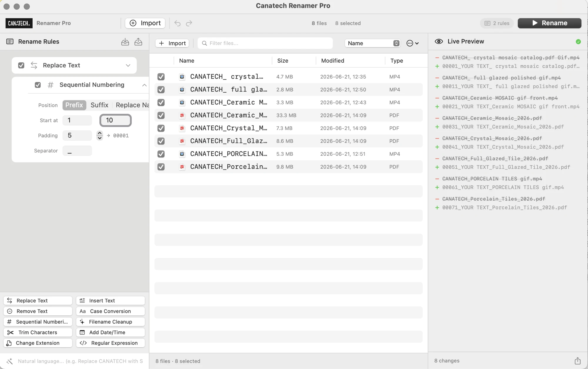Expand the Replace Text rule chevron
Screen dimensions: 588x369
coord(128,65)
